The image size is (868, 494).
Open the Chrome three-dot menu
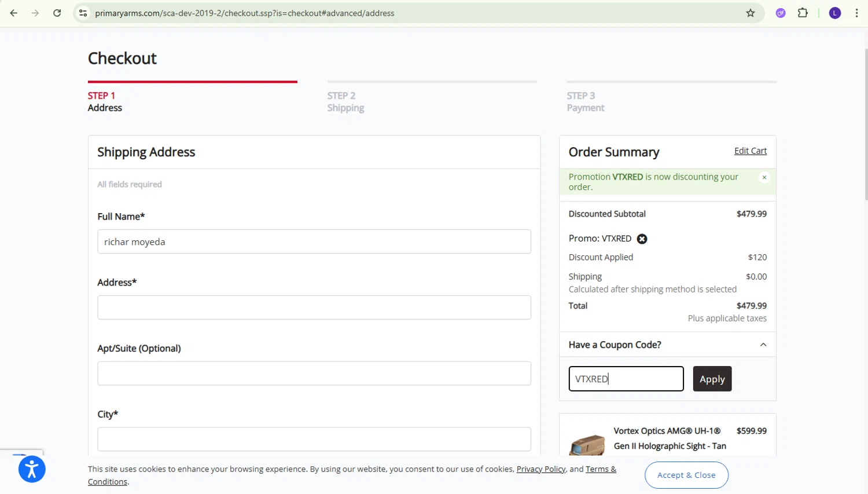tap(856, 13)
